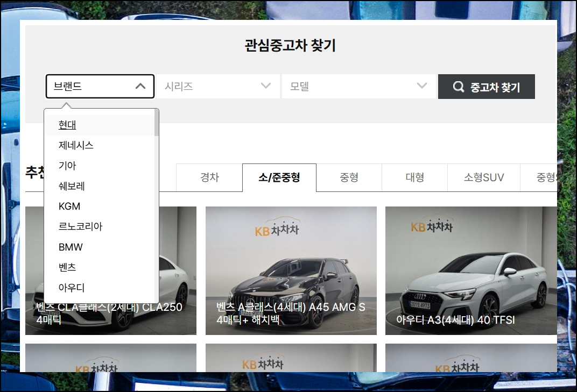Select 현대 from the brand list
The width and height of the screenshot is (577, 392).
[x=100, y=125]
